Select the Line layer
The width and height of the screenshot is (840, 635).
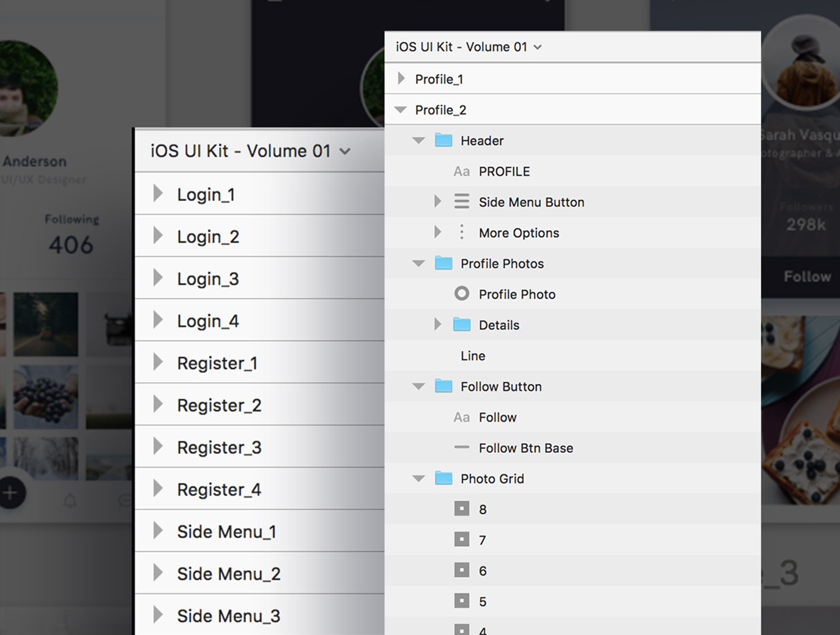click(473, 355)
